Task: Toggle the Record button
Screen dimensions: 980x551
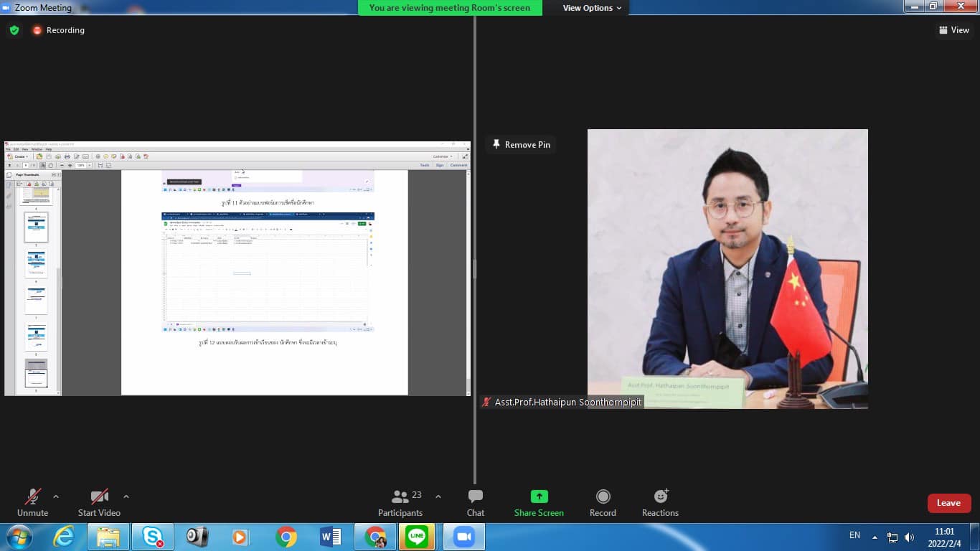Action: tap(603, 502)
